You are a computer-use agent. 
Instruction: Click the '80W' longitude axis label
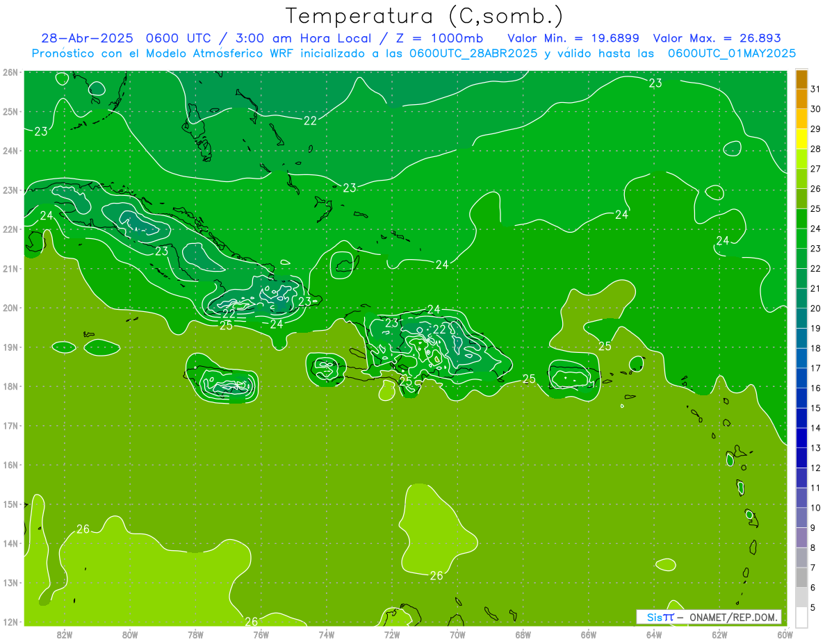[130, 634]
